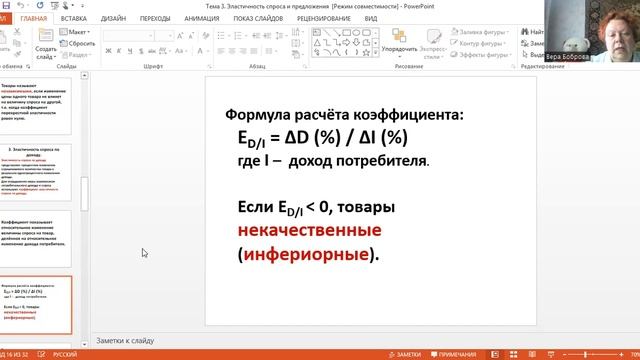Open the Главная ribbon tab
This screenshot has width=640, height=360.
point(33,19)
